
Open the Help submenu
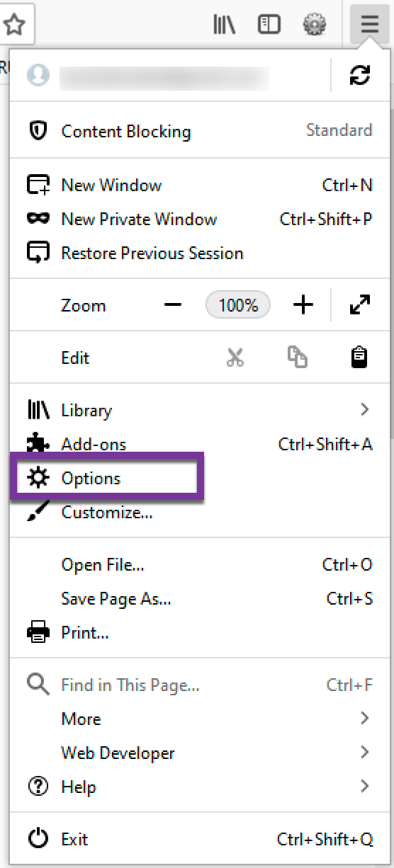tap(198, 787)
